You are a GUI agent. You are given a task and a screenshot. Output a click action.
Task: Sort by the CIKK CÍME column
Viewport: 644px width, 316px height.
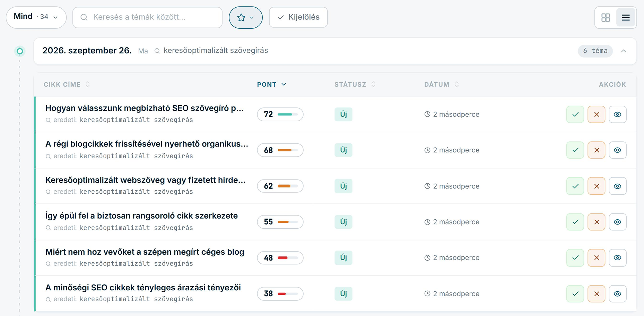pos(67,85)
